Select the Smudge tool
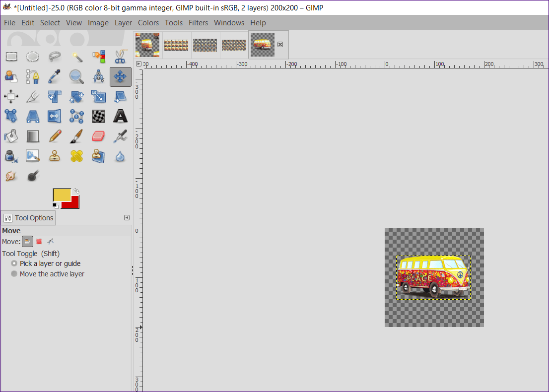The width and height of the screenshot is (549, 392). (x=11, y=176)
